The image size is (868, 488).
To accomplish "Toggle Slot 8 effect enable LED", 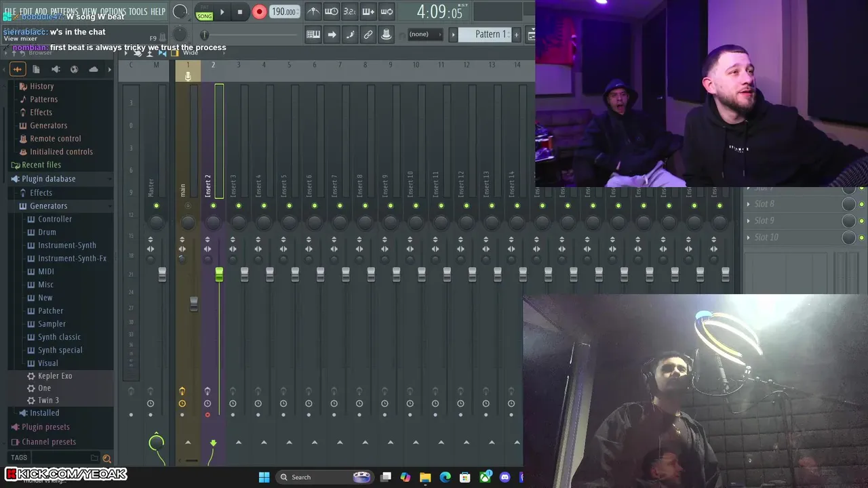I will (x=862, y=204).
